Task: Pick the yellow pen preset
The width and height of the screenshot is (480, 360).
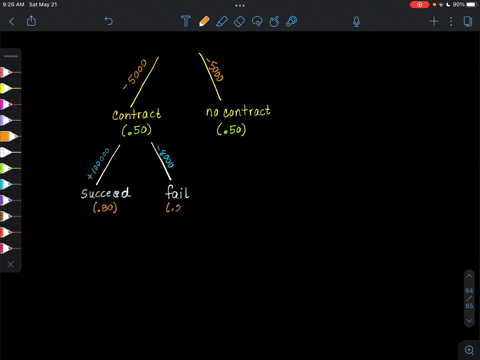Action: [x=10, y=88]
